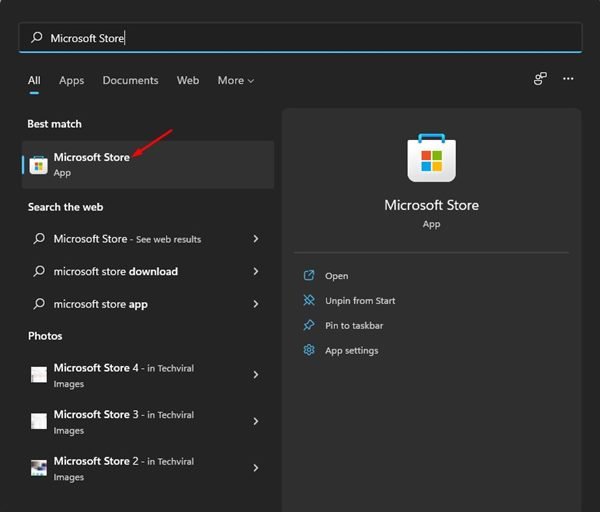The image size is (600, 512).
Task: Click the 'Best match' heading
Action: point(54,124)
